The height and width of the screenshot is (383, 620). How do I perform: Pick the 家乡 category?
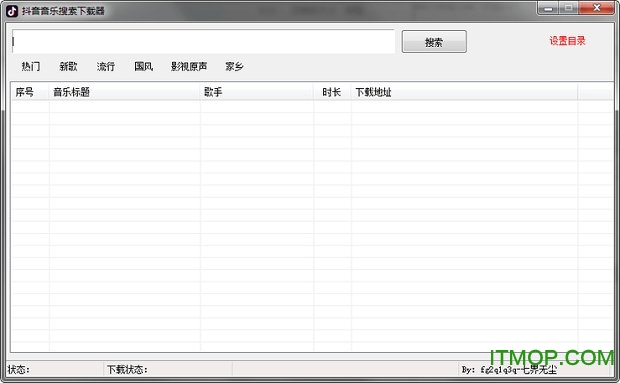point(234,66)
